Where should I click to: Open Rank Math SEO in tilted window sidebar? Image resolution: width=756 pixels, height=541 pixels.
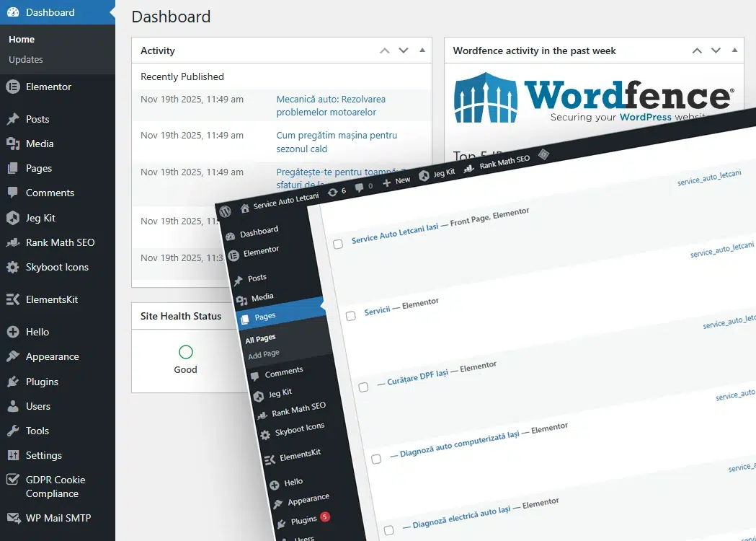(299, 410)
